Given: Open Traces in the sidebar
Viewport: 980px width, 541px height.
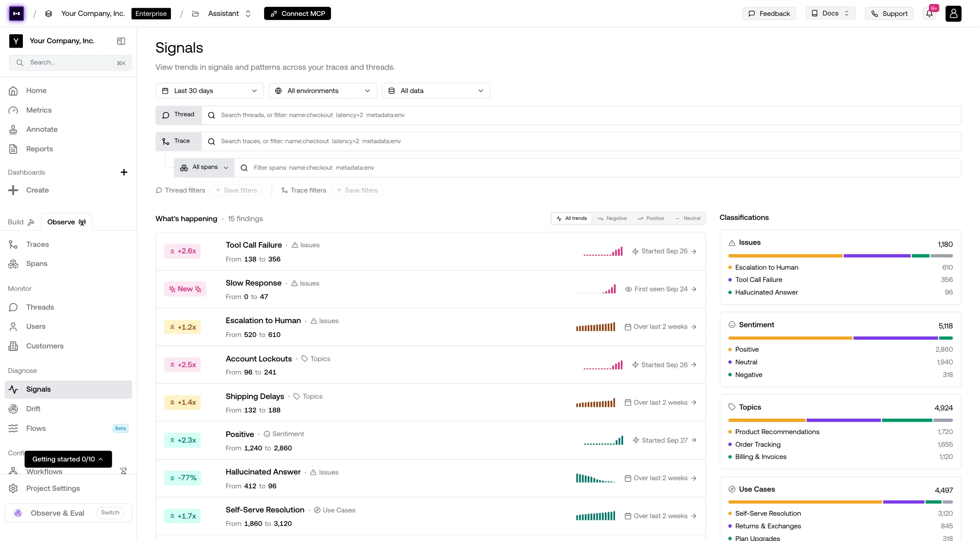Looking at the screenshot, I should [68, 244].
